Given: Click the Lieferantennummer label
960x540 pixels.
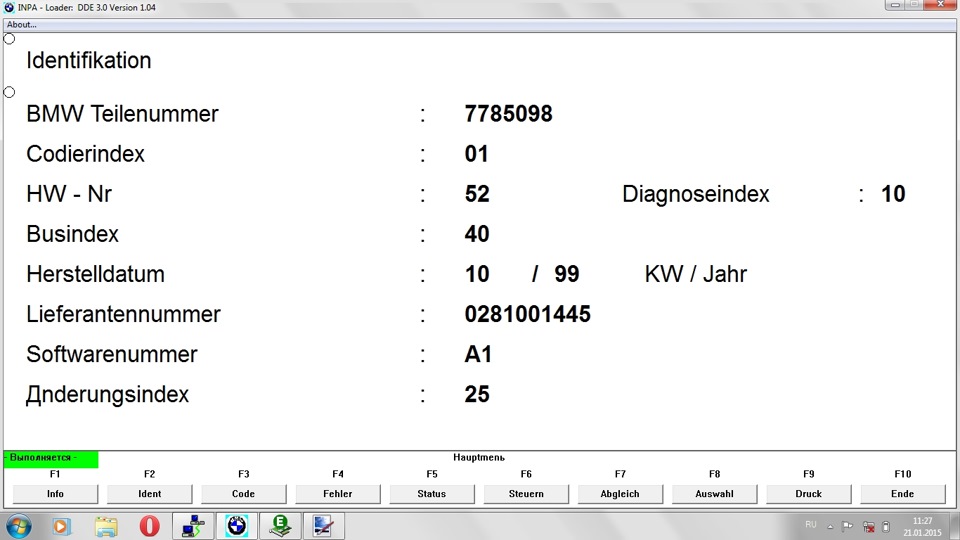Looking at the screenshot, I should pos(123,314).
